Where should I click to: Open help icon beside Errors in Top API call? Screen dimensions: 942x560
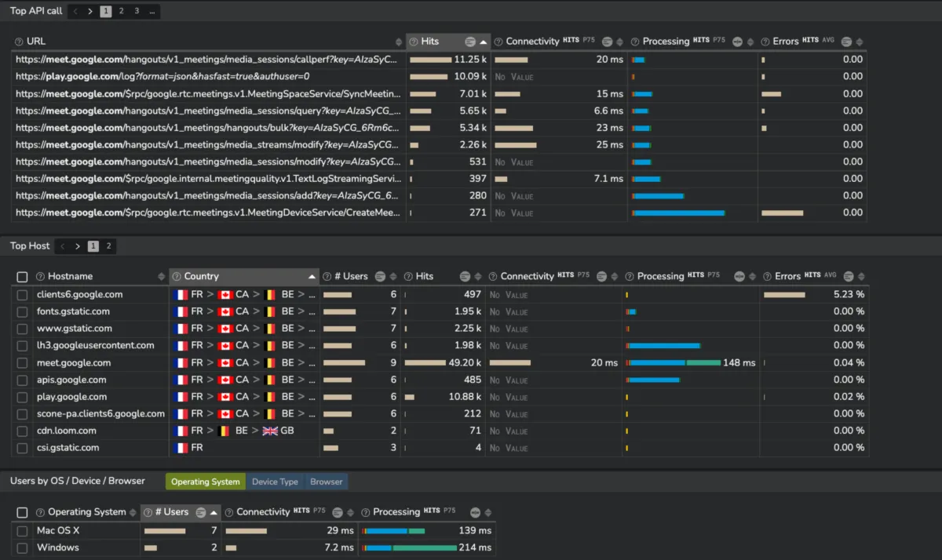[766, 42]
